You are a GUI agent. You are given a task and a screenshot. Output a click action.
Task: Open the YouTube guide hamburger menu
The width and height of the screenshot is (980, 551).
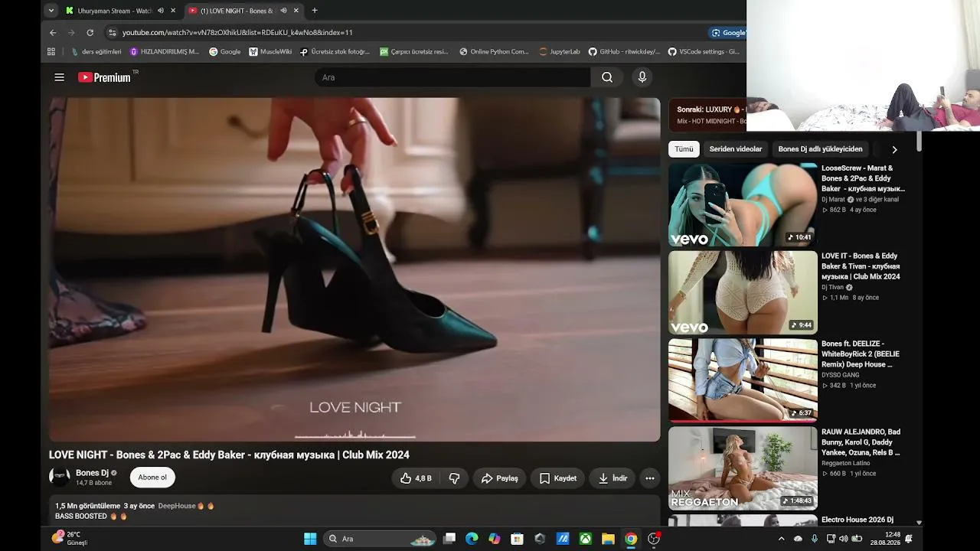point(59,77)
